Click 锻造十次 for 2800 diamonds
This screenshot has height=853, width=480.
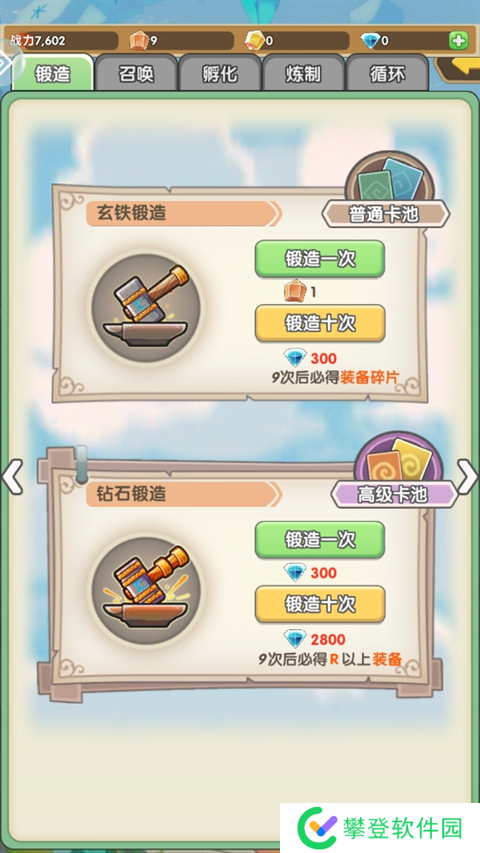pyautogui.click(x=320, y=604)
